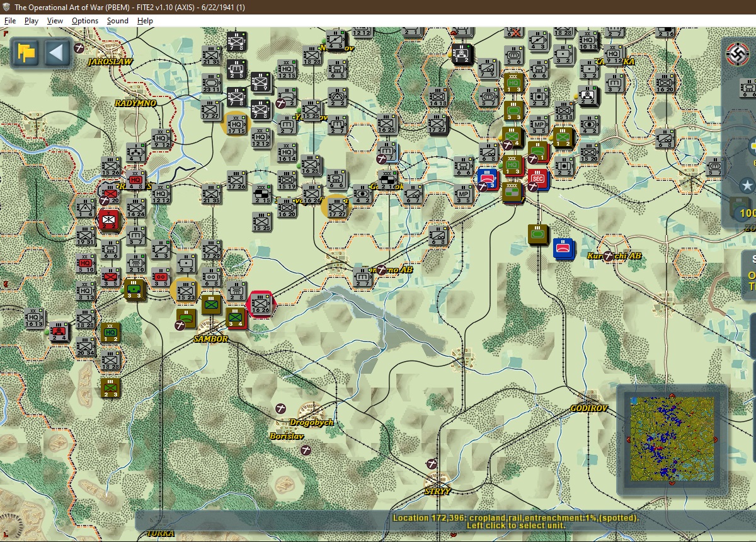Select the blue unit marked F 3
This screenshot has width=756, height=542.
[x=487, y=179]
